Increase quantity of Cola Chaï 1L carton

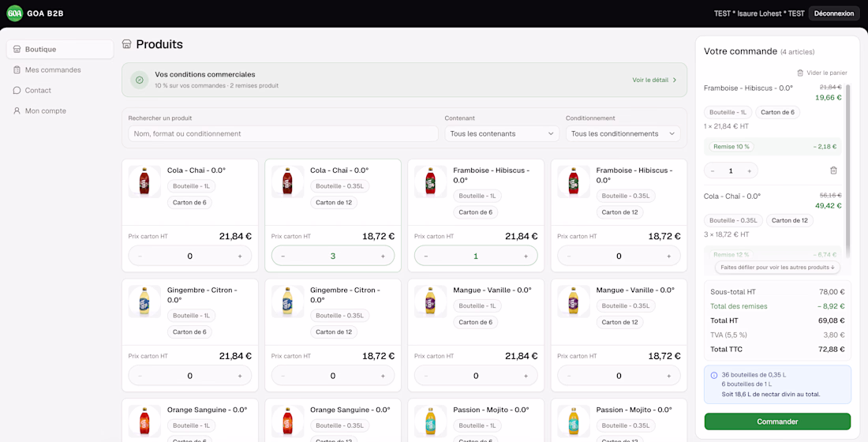(240, 257)
